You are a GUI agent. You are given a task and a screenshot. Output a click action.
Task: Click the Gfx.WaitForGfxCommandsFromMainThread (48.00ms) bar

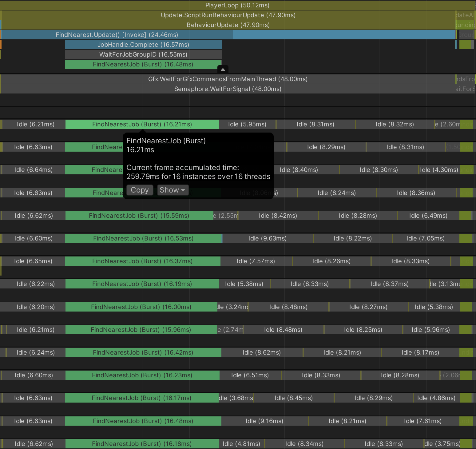point(228,79)
